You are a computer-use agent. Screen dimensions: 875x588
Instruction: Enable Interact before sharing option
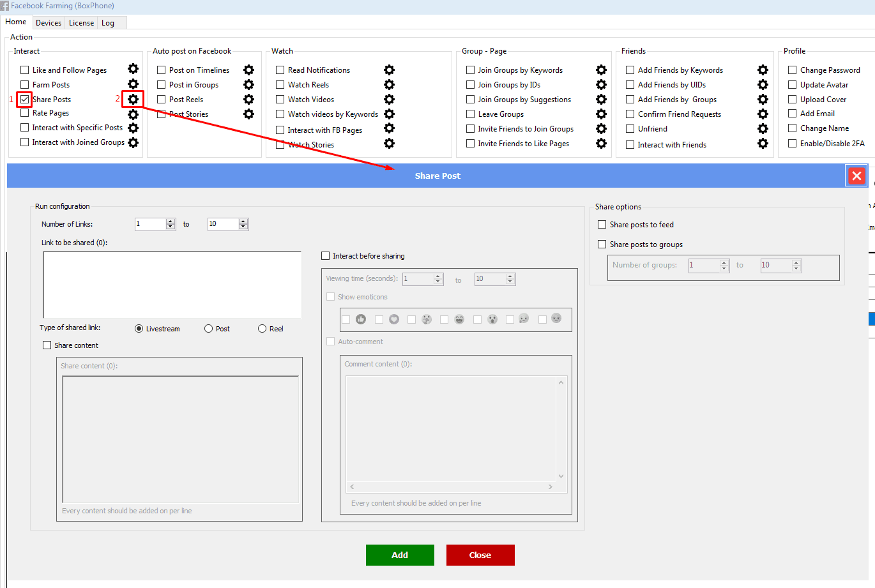coord(325,255)
